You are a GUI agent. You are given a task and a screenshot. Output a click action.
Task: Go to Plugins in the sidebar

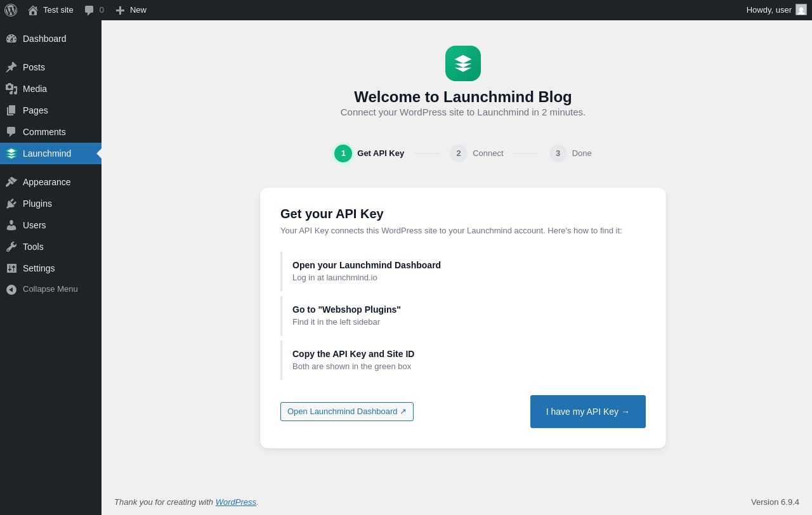pyautogui.click(x=51, y=204)
